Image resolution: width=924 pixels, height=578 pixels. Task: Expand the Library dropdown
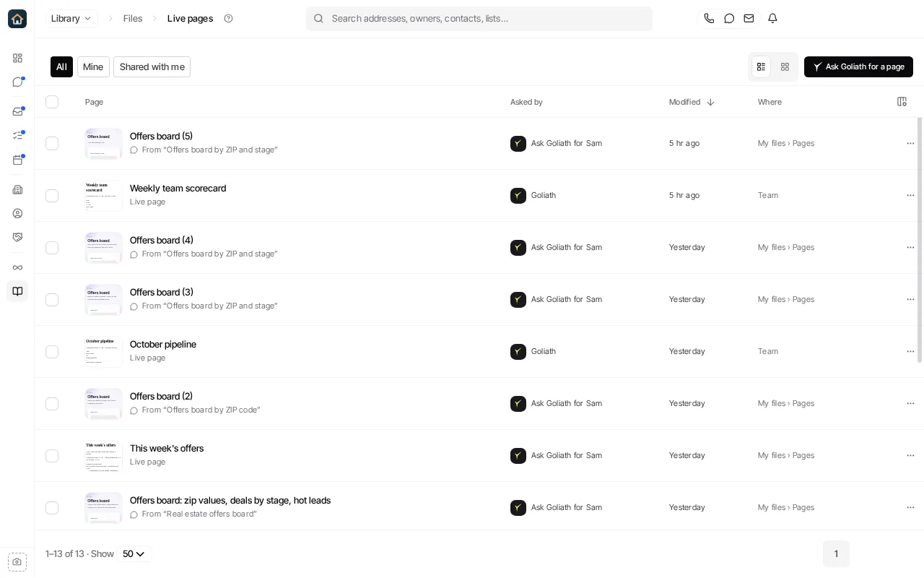tap(71, 19)
